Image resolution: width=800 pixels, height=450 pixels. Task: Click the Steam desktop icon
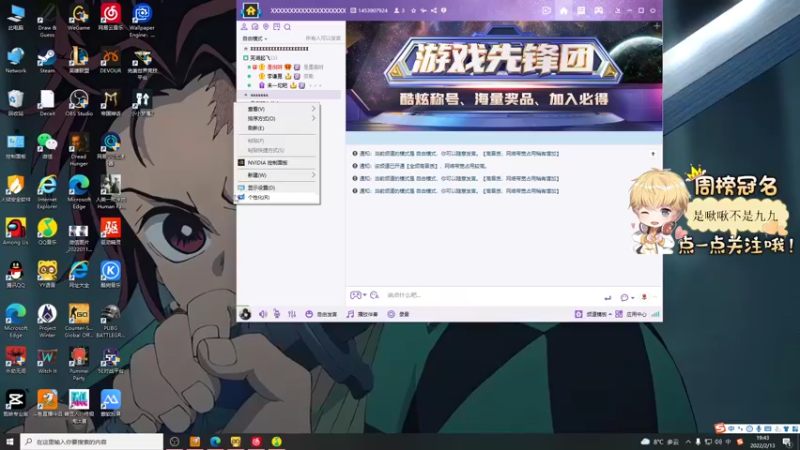(47, 60)
